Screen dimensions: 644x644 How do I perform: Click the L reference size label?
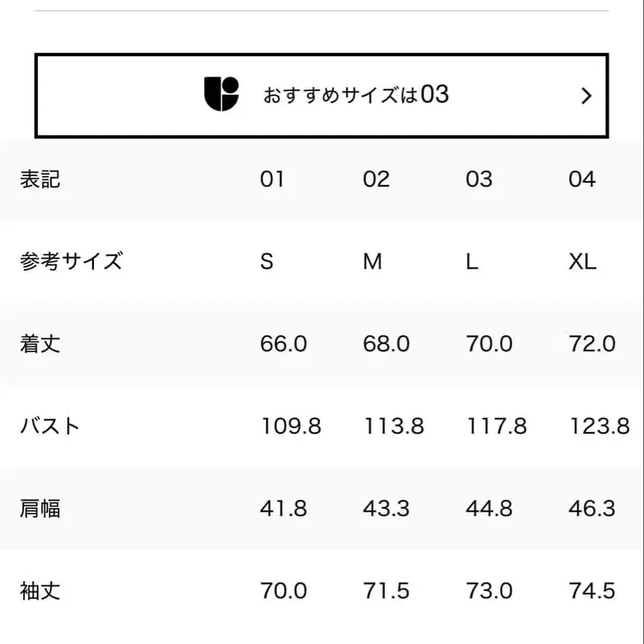pyautogui.click(x=472, y=261)
